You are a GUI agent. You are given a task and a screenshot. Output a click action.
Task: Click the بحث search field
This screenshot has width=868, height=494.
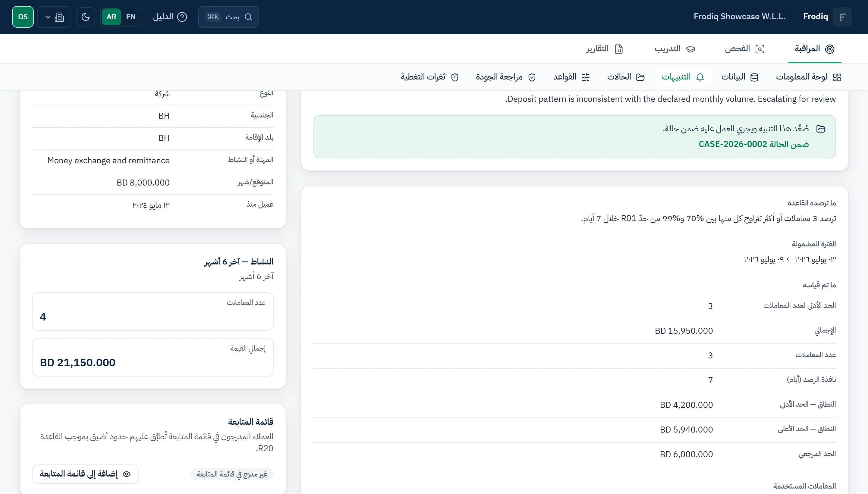[x=228, y=17]
